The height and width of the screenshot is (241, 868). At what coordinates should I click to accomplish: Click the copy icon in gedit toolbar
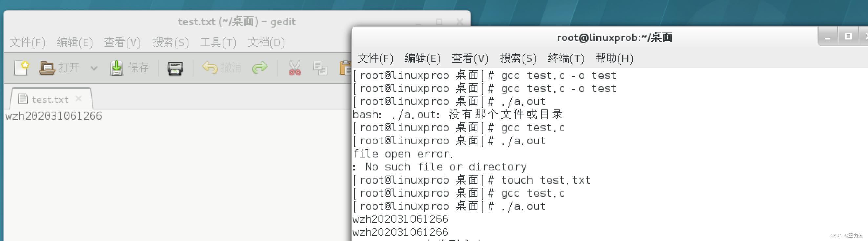click(x=320, y=68)
